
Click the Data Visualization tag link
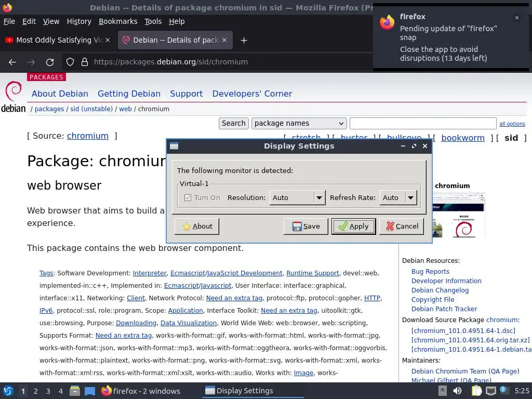(x=188, y=323)
